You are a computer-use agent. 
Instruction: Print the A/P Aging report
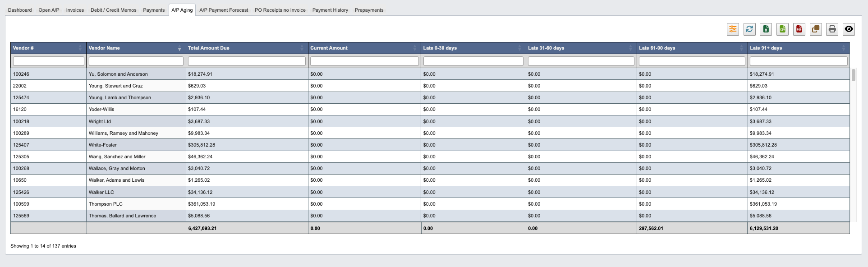point(832,29)
